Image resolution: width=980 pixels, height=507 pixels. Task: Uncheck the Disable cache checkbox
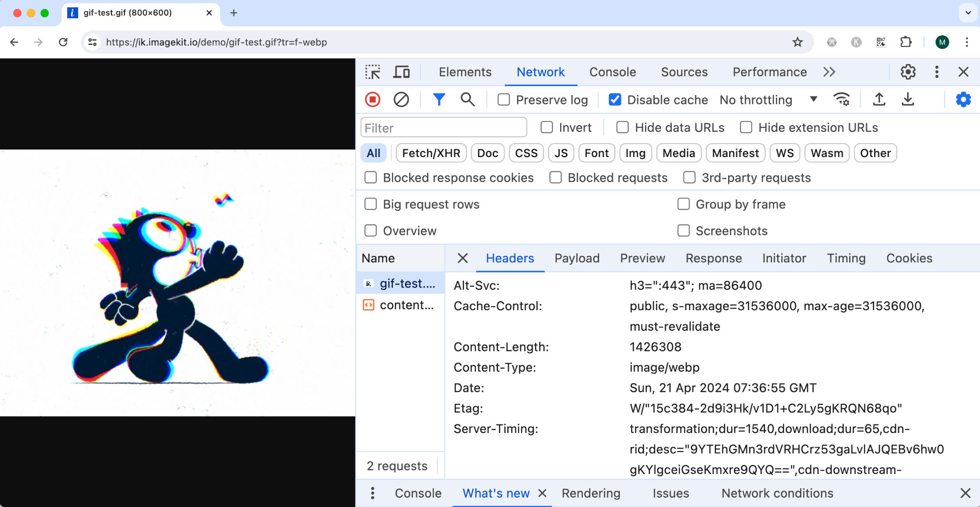pos(615,100)
